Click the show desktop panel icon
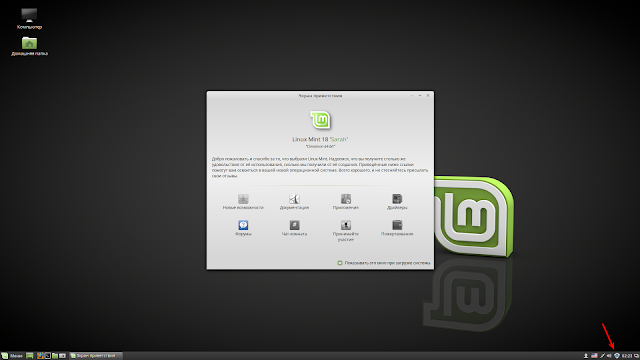This screenshot has height=360, width=640. [x=29, y=356]
